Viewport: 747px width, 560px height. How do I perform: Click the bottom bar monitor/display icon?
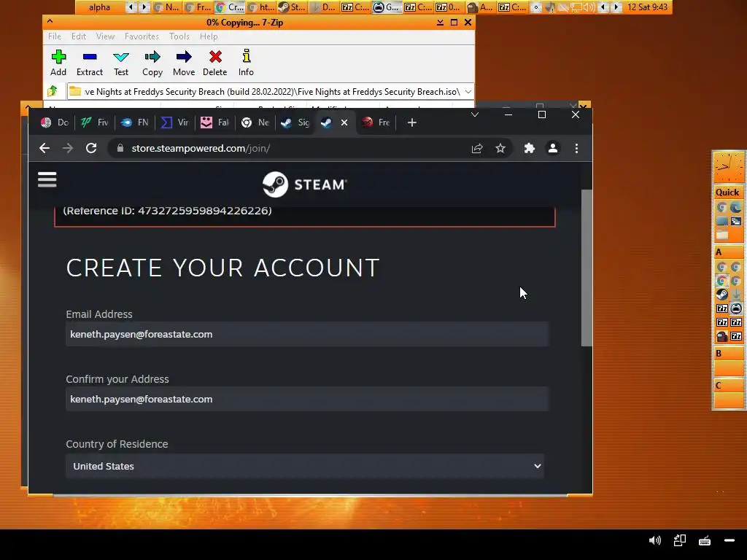click(x=680, y=540)
